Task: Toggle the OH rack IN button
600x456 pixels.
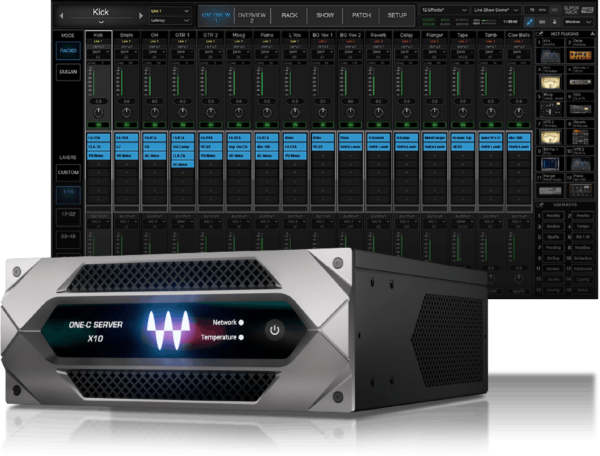Action: click(x=155, y=125)
